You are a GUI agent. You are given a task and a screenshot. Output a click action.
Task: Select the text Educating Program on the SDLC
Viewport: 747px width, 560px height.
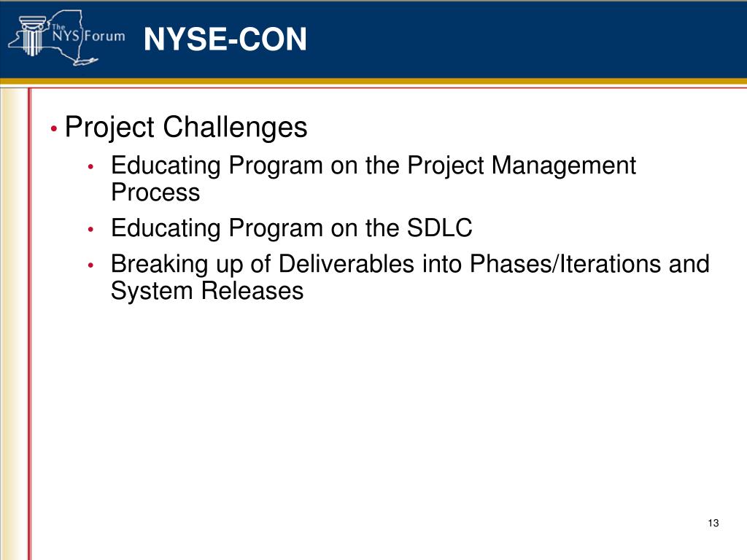pyautogui.click(x=292, y=227)
